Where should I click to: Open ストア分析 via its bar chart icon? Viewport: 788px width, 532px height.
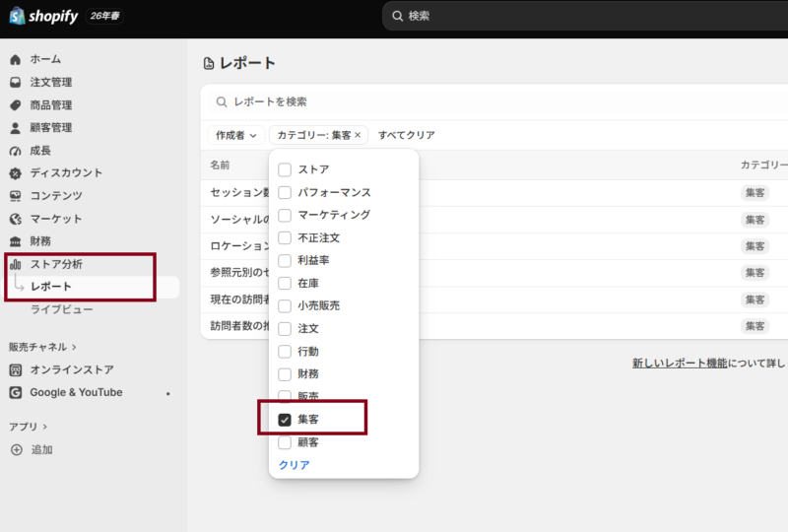[16, 264]
